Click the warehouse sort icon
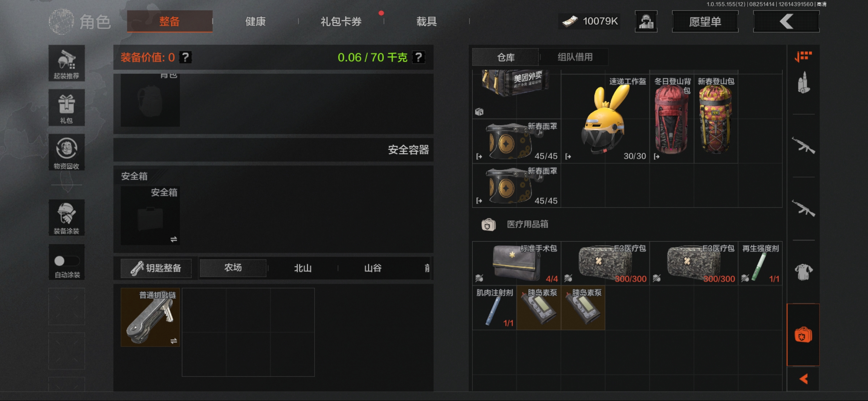 click(803, 56)
